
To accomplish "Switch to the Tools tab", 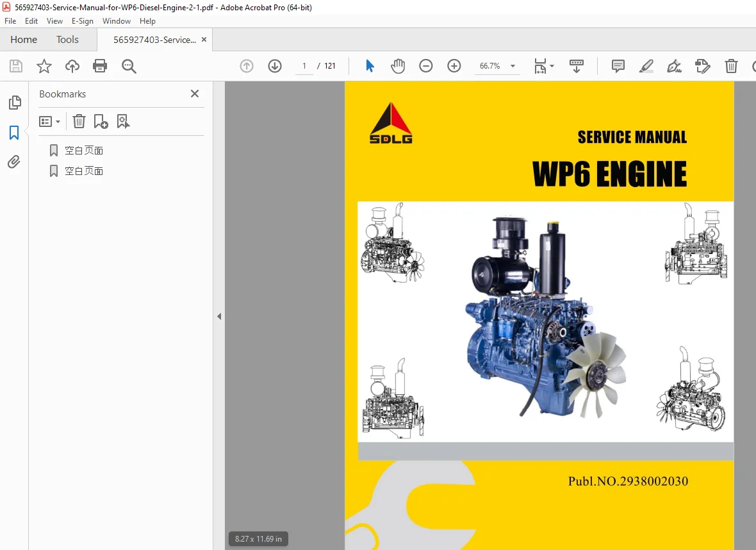I will pos(67,40).
